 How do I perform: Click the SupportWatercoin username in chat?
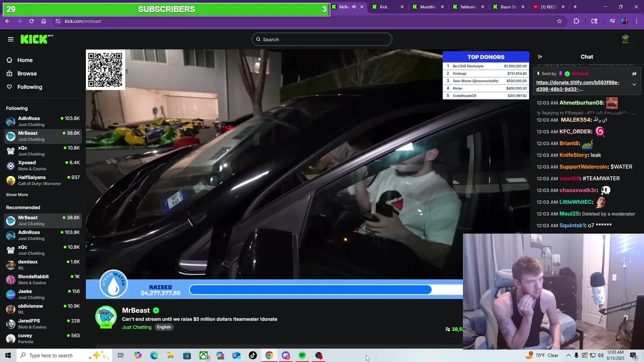584,167
